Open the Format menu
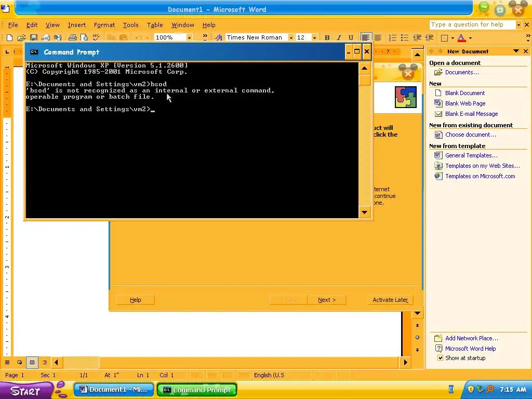This screenshot has width=532, height=399. click(104, 25)
